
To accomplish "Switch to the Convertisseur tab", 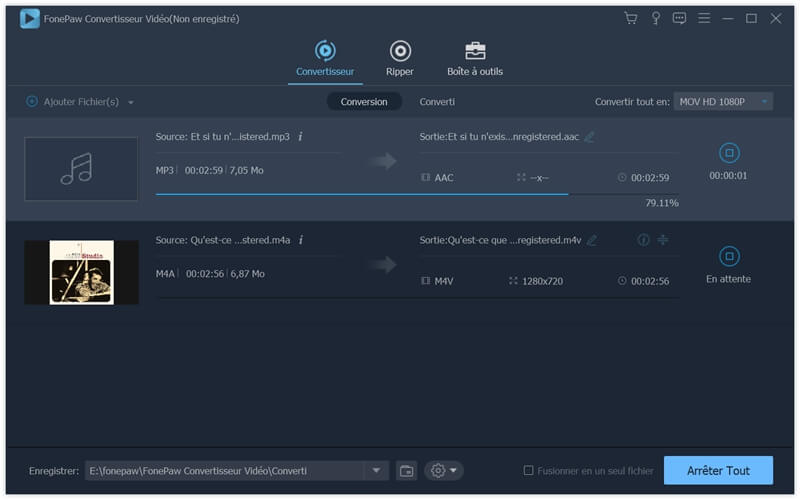I will click(x=325, y=59).
